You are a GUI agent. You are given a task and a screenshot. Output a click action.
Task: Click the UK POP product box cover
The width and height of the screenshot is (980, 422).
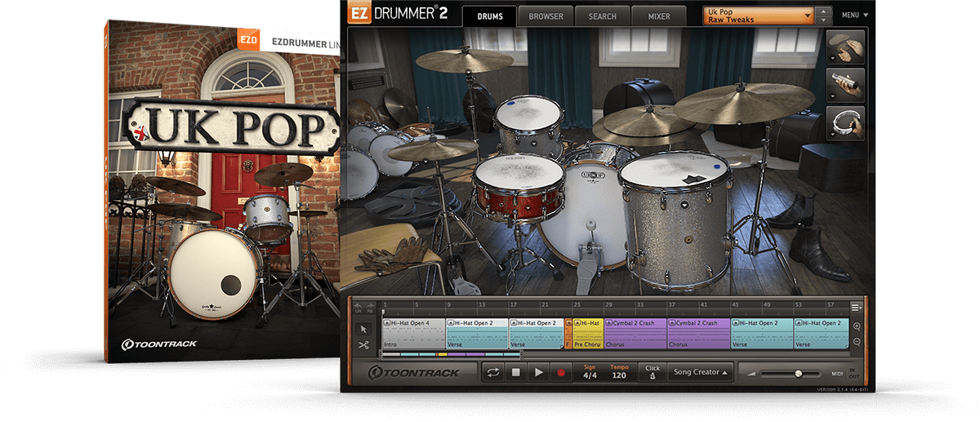[222, 192]
